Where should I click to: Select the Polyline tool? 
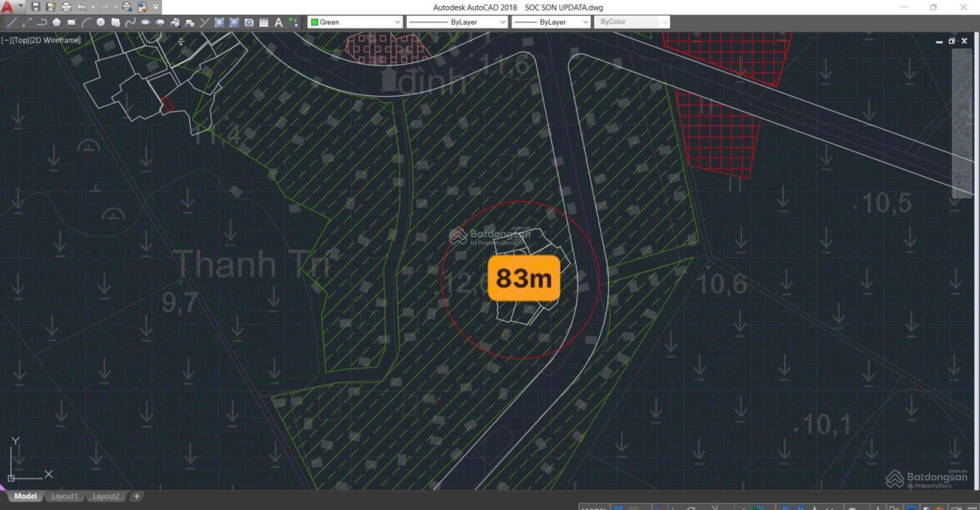(42, 22)
